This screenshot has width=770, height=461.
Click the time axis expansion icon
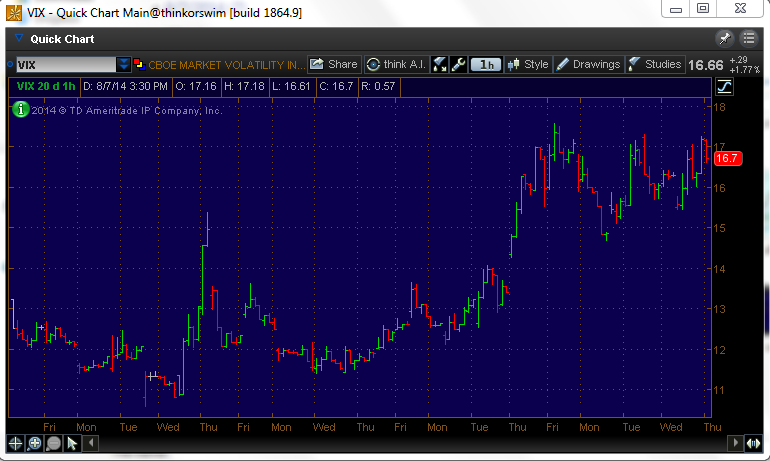tap(753, 443)
